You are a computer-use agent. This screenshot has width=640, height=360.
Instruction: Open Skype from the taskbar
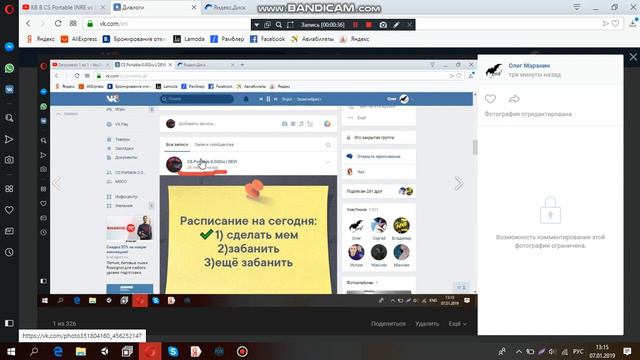173,351
